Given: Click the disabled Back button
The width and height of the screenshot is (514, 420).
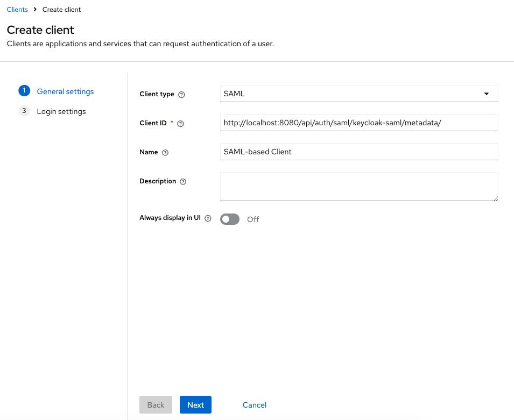Looking at the screenshot, I should (x=156, y=405).
